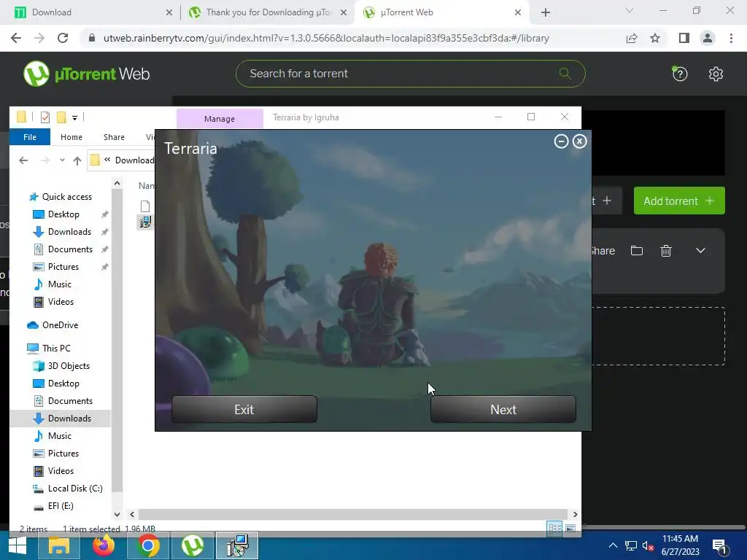The image size is (747, 560).
Task: Click Exit in the Terraria installer
Action: [x=244, y=409]
